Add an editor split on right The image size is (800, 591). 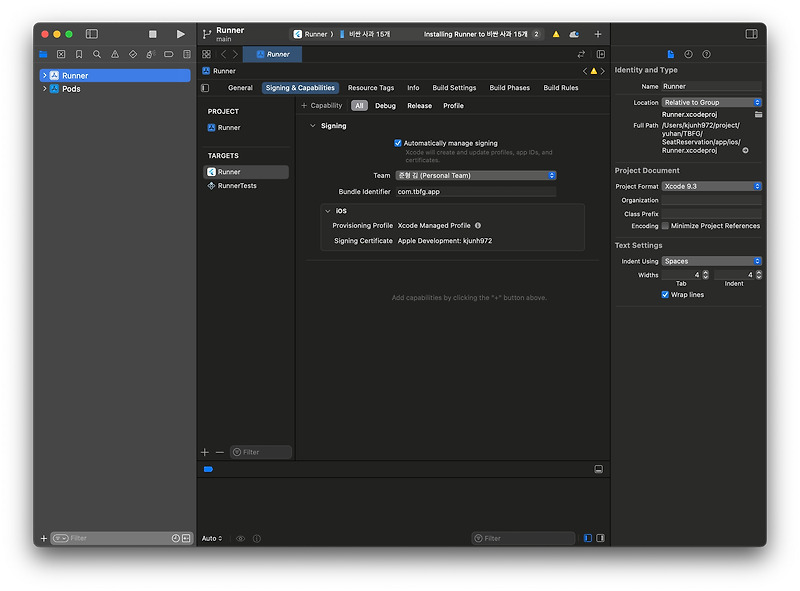coord(601,54)
